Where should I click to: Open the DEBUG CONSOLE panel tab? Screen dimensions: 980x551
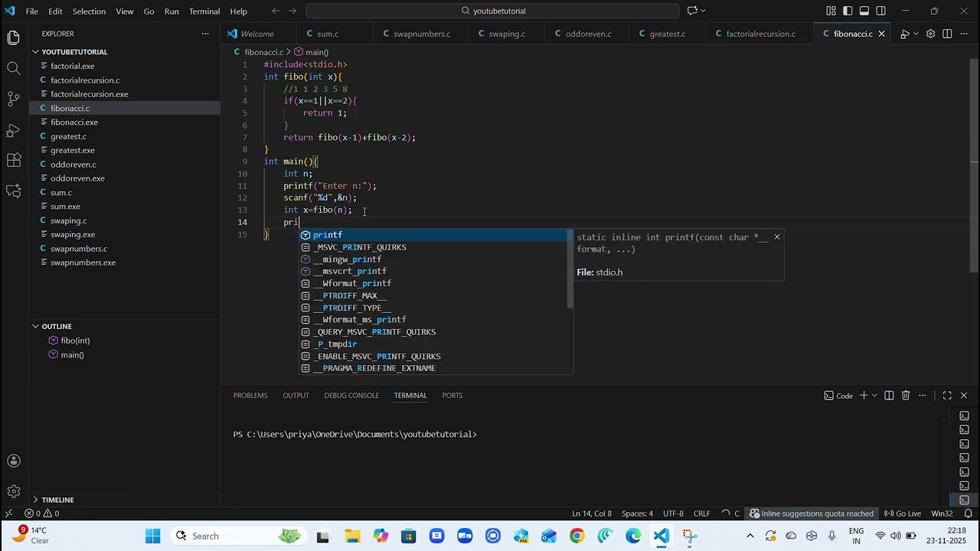click(x=351, y=396)
